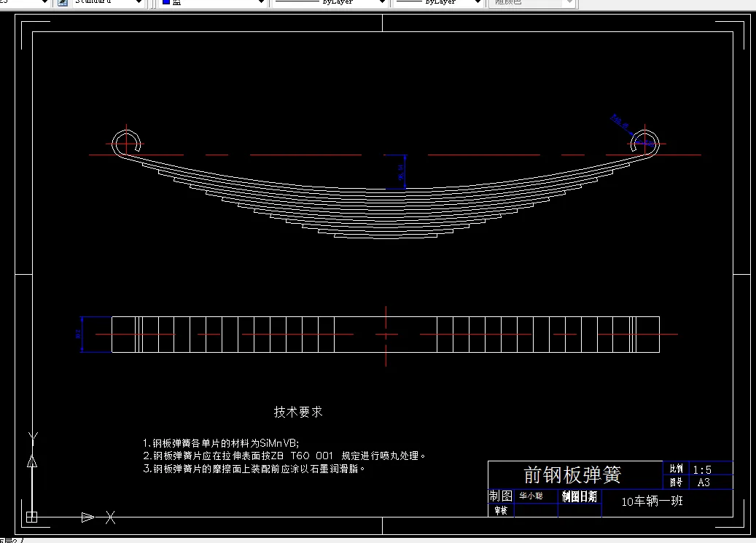Select the blue arc height dimension text

[x=401, y=172]
